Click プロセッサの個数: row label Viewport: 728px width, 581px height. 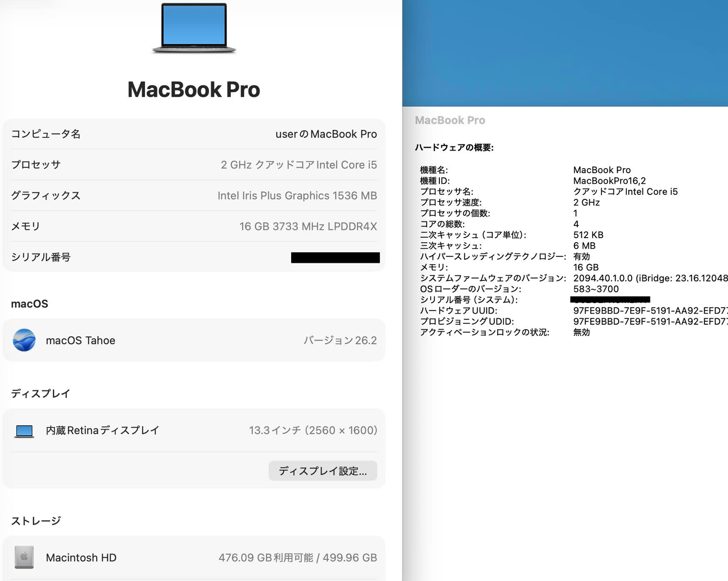[x=455, y=213]
